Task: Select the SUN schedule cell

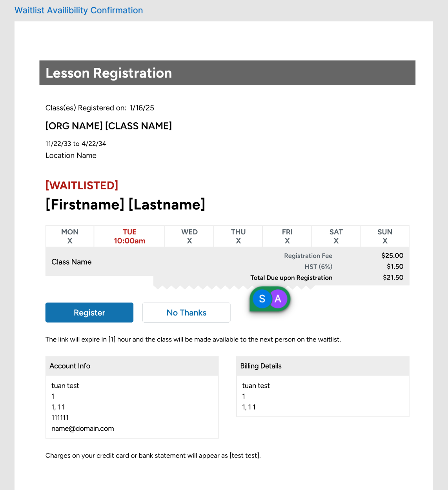Action: point(385,236)
